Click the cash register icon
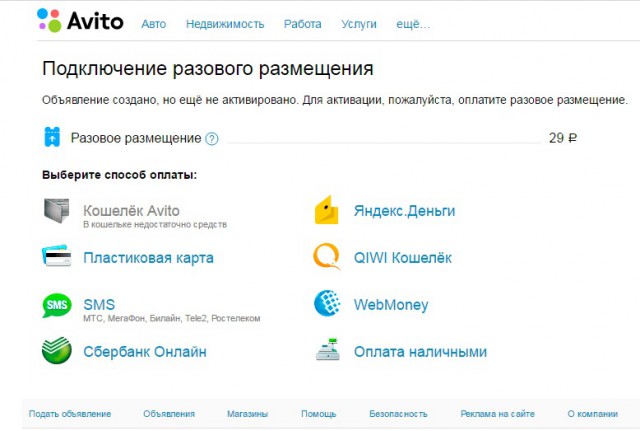640x431 pixels. 328,349
